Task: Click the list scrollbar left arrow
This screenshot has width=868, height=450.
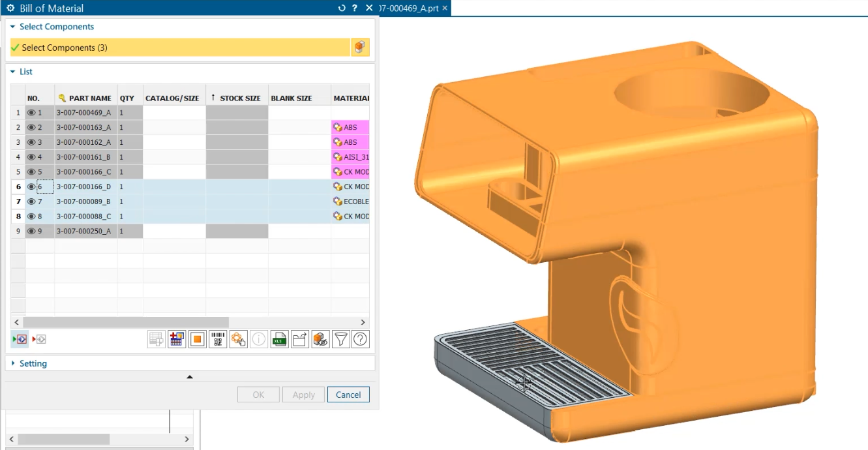Action: (x=17, y=322)
